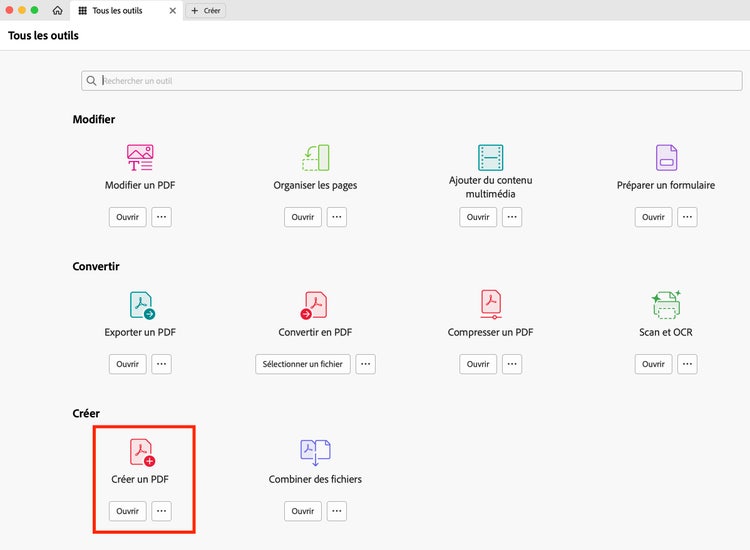Click the Convertir en PDF icon
This screenshot has width=750, height=550.
[314, 305]
